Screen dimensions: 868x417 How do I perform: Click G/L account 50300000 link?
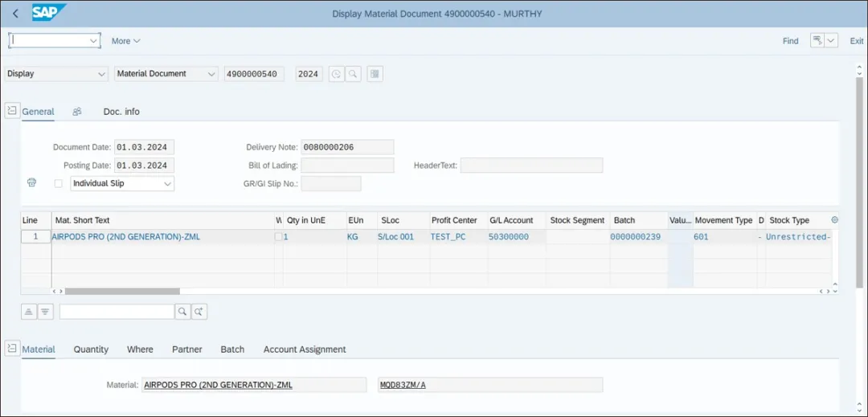pyautogui.click(x=509, y=237)
